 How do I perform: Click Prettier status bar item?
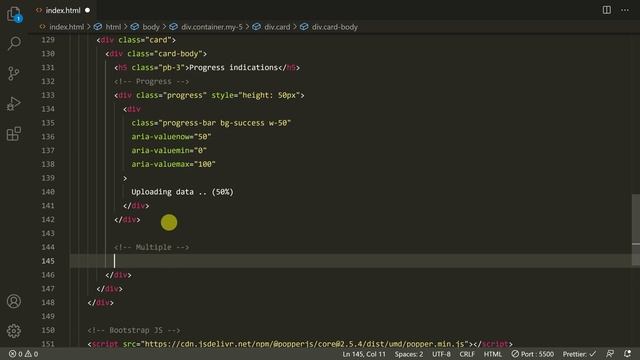580,354
